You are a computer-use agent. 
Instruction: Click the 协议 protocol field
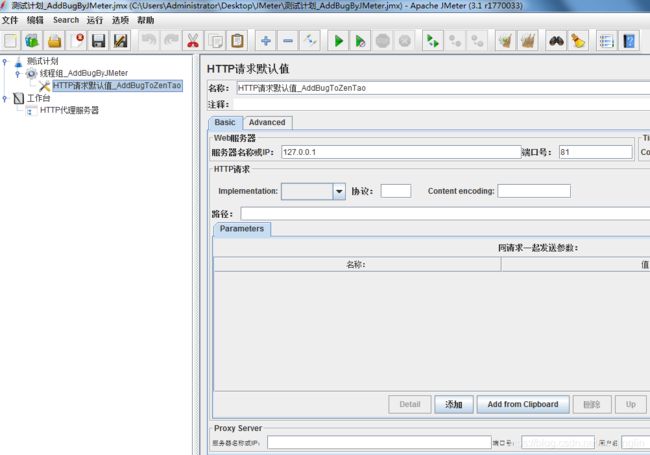pyautogui.click(x=396, y=191)
